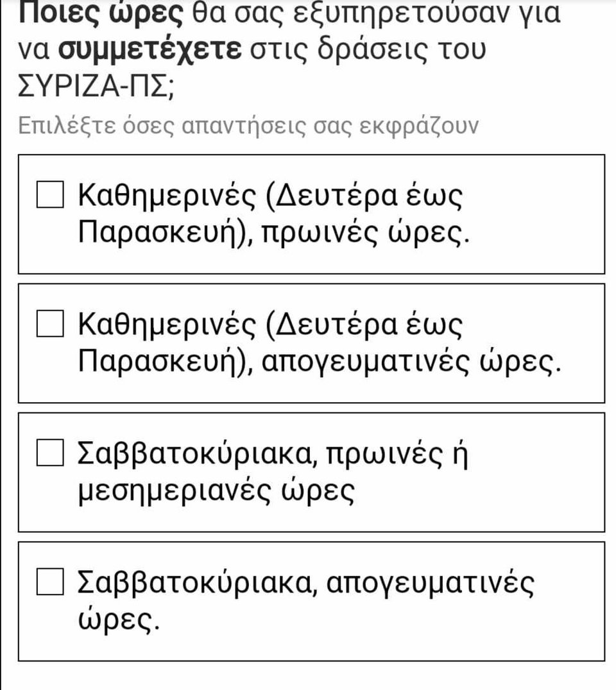Click 'μεσημεριανές ώρες' in the third option
616x690 pixels.
point(216,492)
